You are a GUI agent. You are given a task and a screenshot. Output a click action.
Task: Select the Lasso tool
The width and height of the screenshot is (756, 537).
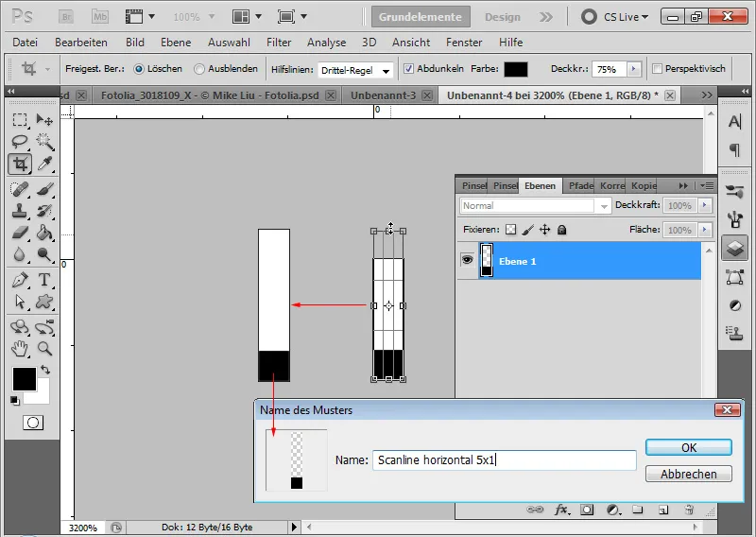[x=20, y=142]
